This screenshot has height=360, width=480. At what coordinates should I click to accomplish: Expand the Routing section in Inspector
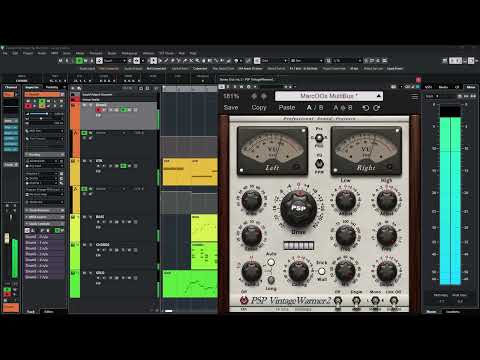click(44, 155)
